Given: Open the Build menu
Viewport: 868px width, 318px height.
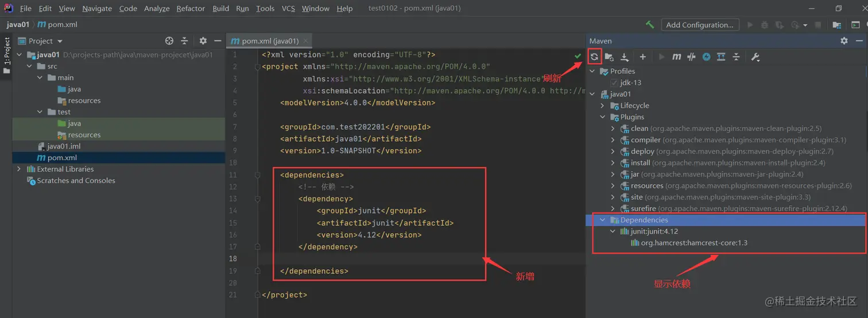Looking at the screenshot, I should click(x=220, y=9).
